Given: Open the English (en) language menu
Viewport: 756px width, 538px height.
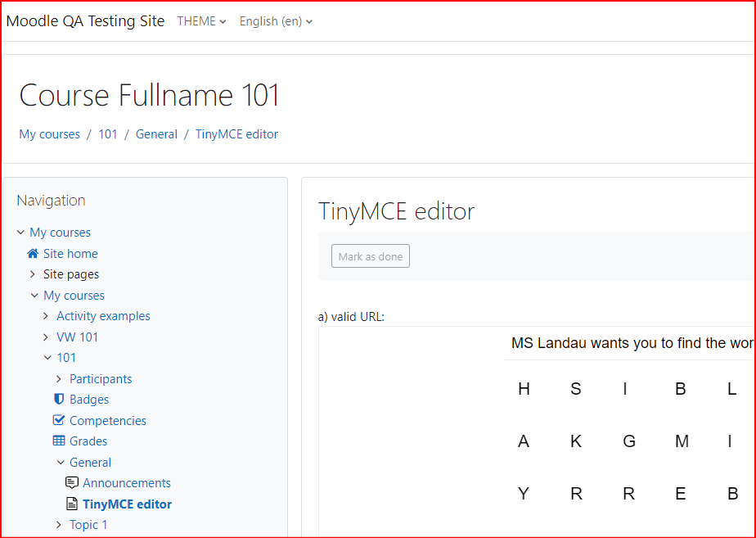Looking at the screenshot, I should click(x=276, y=21).
